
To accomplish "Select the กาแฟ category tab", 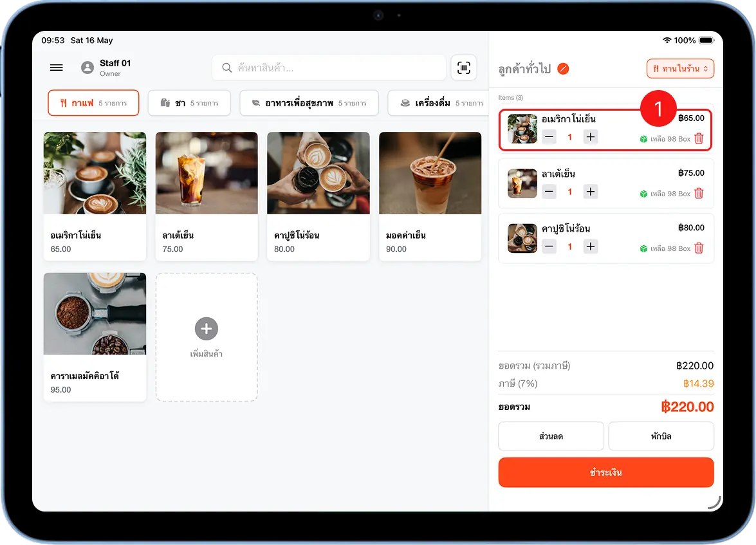I will [x=93, y=103].
